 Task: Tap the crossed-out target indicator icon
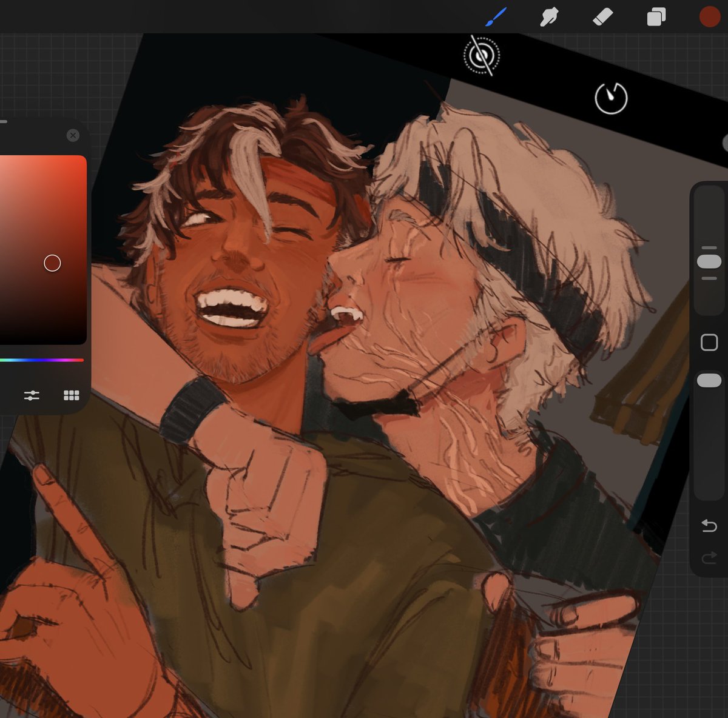click(x=482, y=56)
